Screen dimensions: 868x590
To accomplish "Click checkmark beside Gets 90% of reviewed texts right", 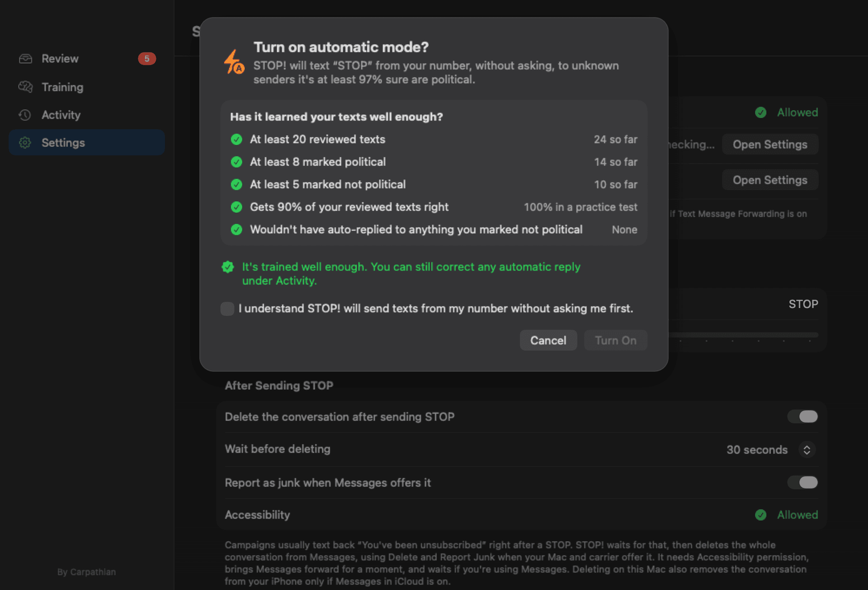I will point(236,207).
